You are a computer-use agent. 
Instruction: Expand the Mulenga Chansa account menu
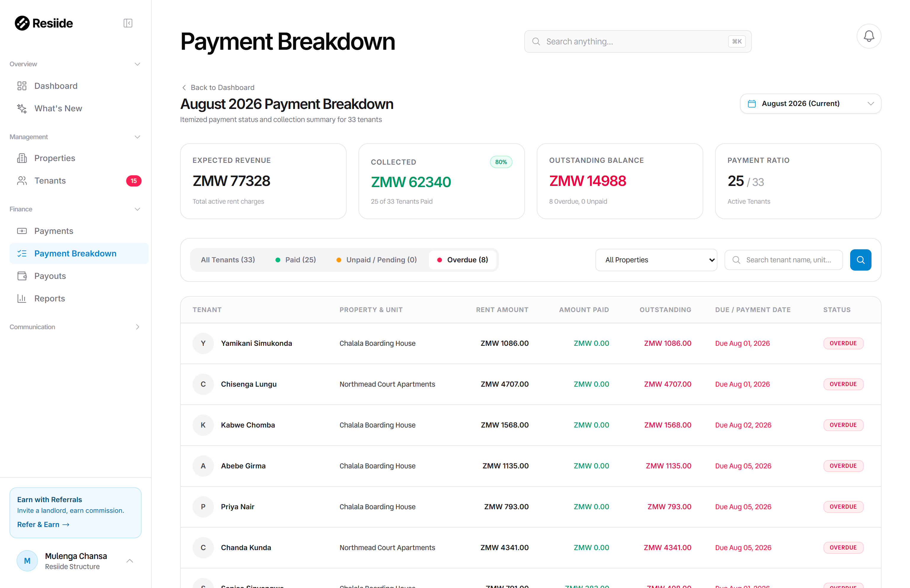(x=129, y=560)
